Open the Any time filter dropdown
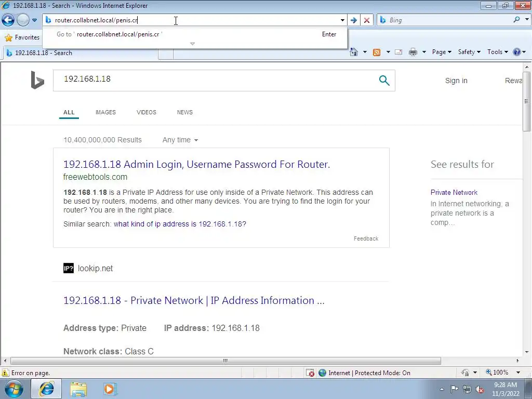The height and width of the screenshot is (399, 532). click(x=180, y=140)
